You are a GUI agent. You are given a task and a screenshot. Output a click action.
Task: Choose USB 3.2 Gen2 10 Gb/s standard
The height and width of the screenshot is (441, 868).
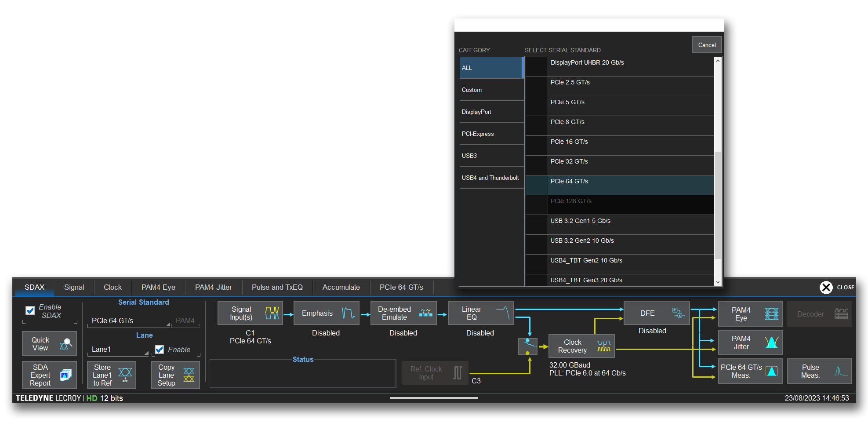coord(619,244)
